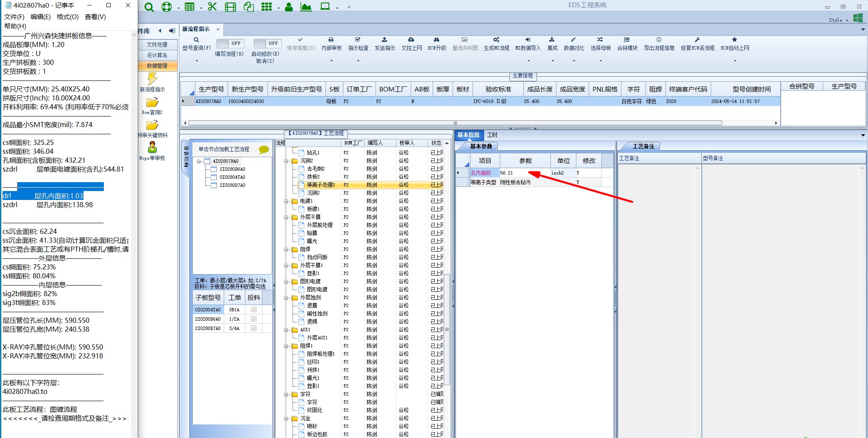Select the 2I0280D6A0 sub-board tree node
This screenshot has height=438, width=868.
pyautogui.click(x=232, y=169)
